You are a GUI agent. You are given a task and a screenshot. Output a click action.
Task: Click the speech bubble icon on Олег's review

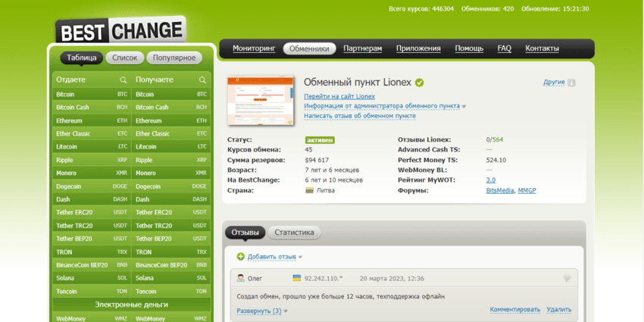pyautogui.click(x=567, y=279)
